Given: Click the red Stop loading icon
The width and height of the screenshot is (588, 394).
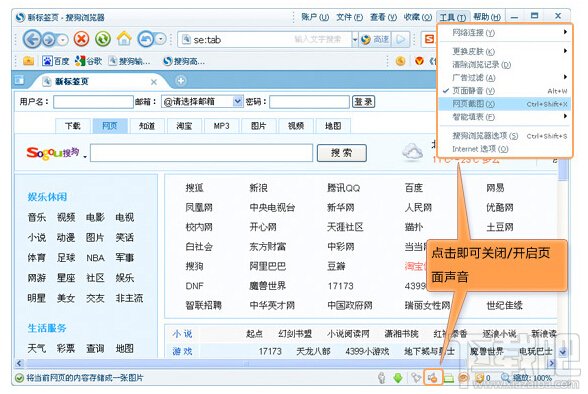Looking at the screenshot, I should (81, 39).
